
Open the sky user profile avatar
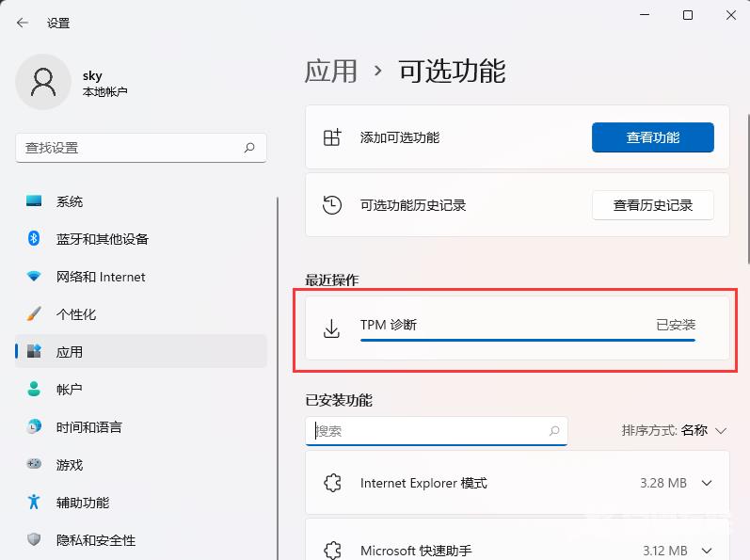tap(43, 82)
